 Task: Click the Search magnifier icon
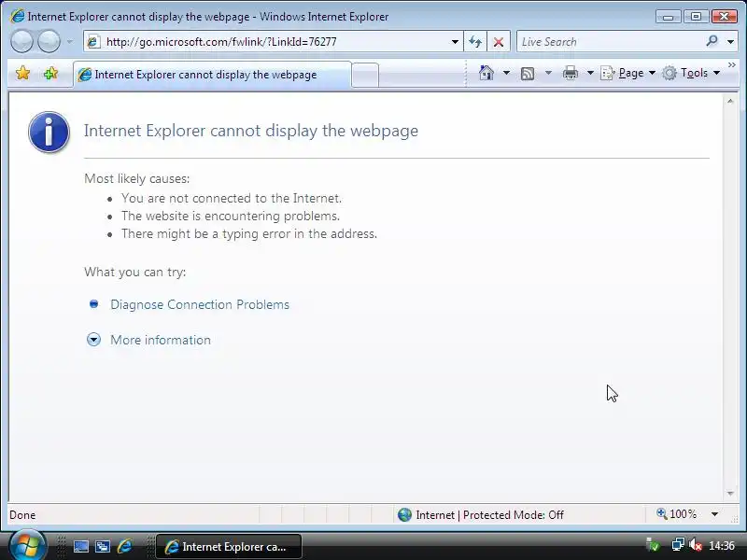coord(712,41)
